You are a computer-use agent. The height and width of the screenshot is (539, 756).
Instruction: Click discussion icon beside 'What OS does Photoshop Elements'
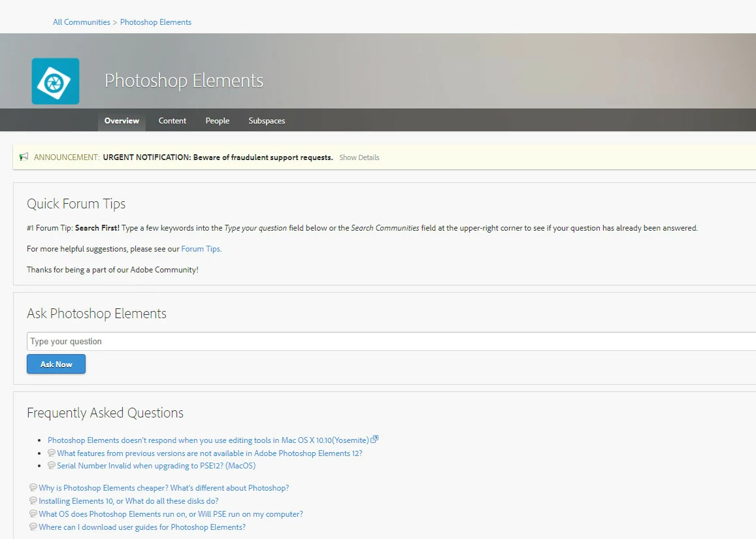[33, 514]
